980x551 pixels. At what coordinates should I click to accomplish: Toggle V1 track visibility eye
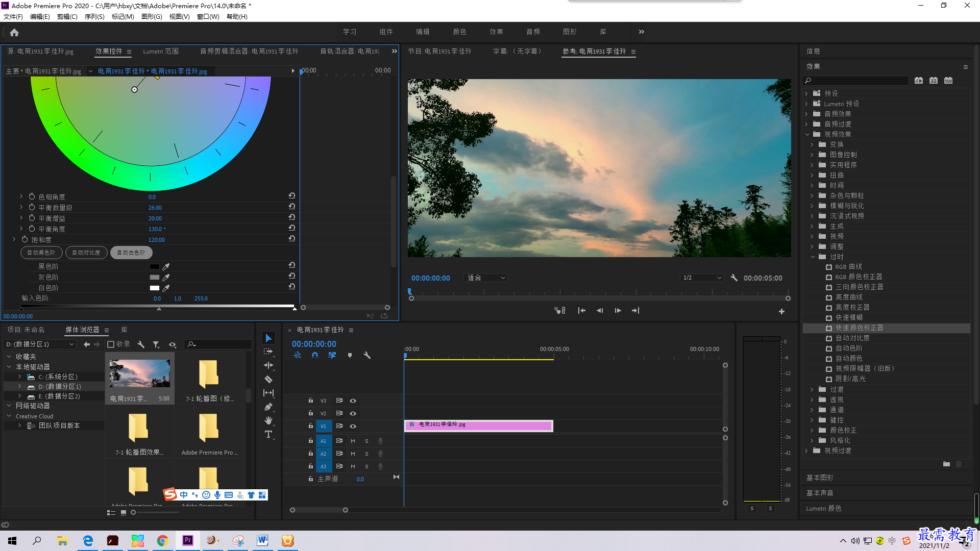pyautogui.click(x=353, y=426)
